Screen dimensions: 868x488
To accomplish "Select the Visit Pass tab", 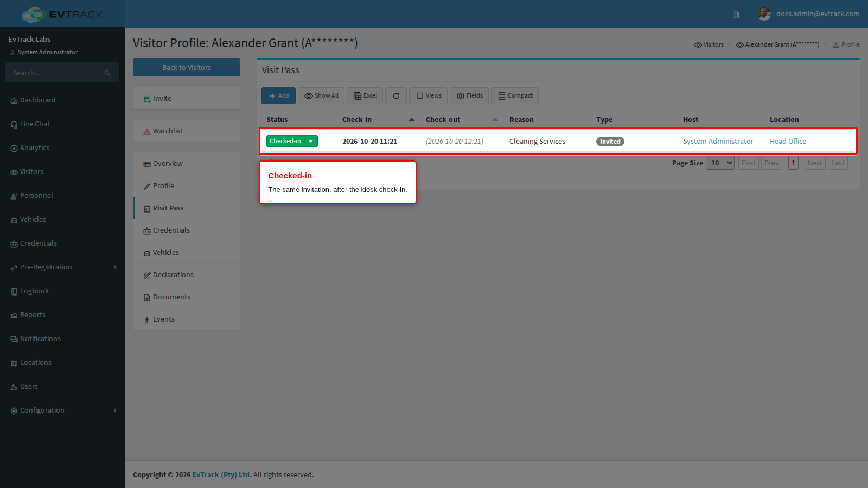I will click(187, 208).
